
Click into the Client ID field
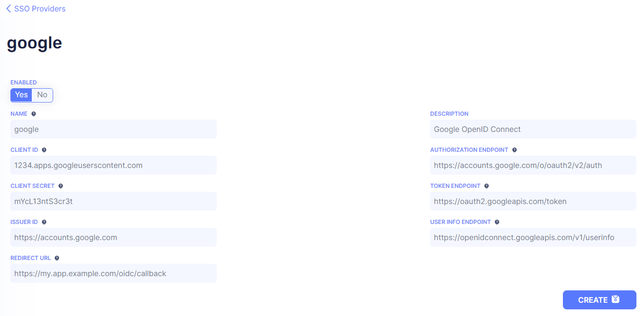pyautogui.click(x=113, y=165)
